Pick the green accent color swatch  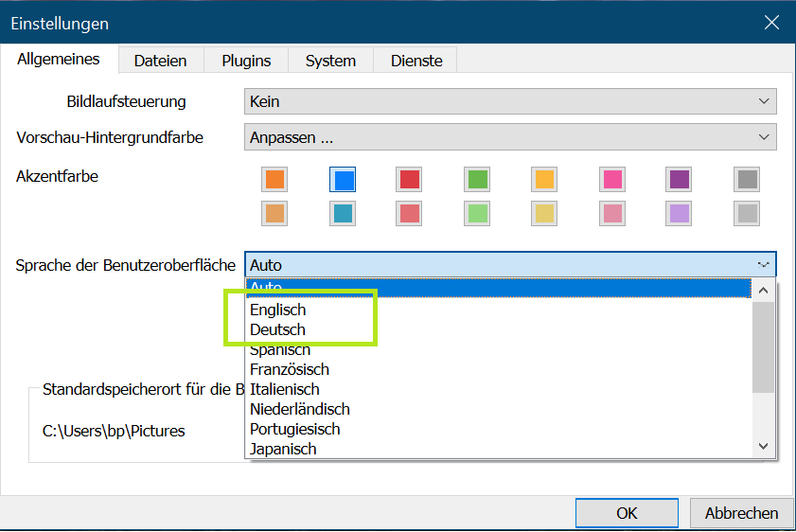coord(477,180)
